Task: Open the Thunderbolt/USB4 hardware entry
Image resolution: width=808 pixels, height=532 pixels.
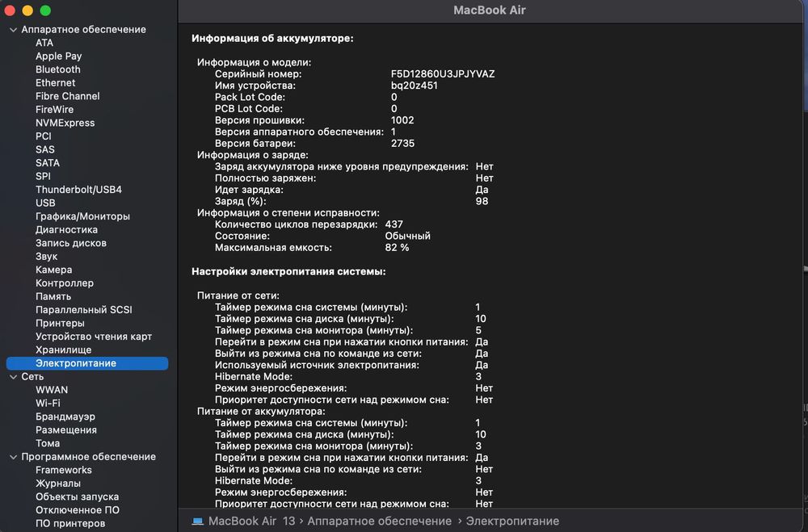Action: [x=78, y=190]
